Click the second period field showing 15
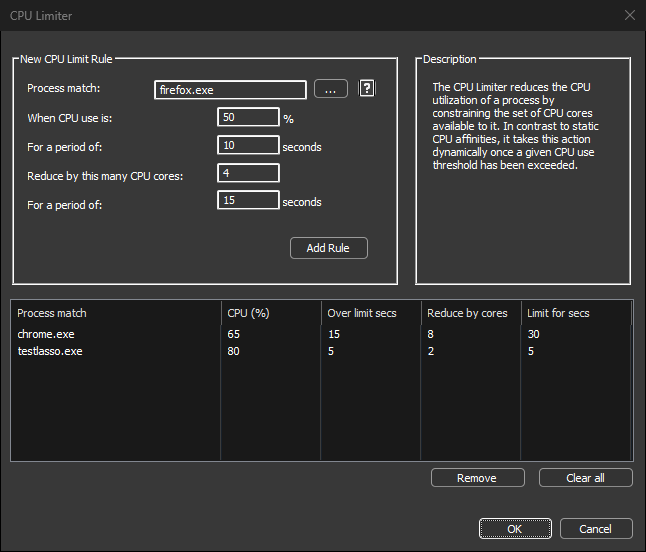Screen dimensions: 646x552 (x=248, y=200)
